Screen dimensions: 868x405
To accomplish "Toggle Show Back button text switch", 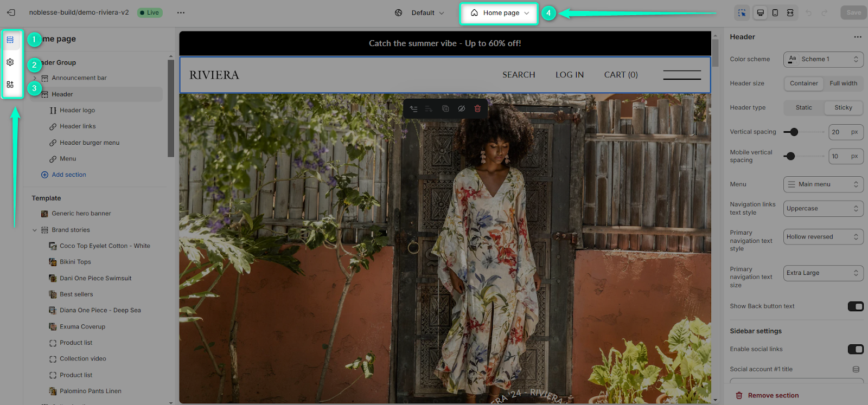I will (x=856, y=306).
